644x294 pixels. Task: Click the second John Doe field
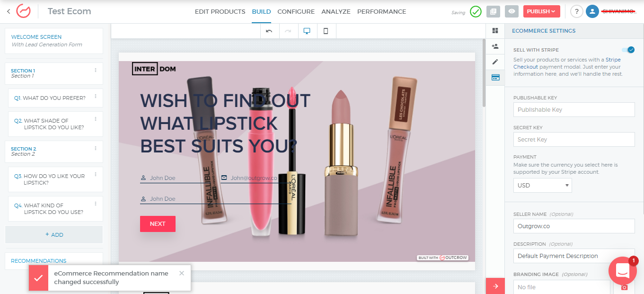click(216, 199)
